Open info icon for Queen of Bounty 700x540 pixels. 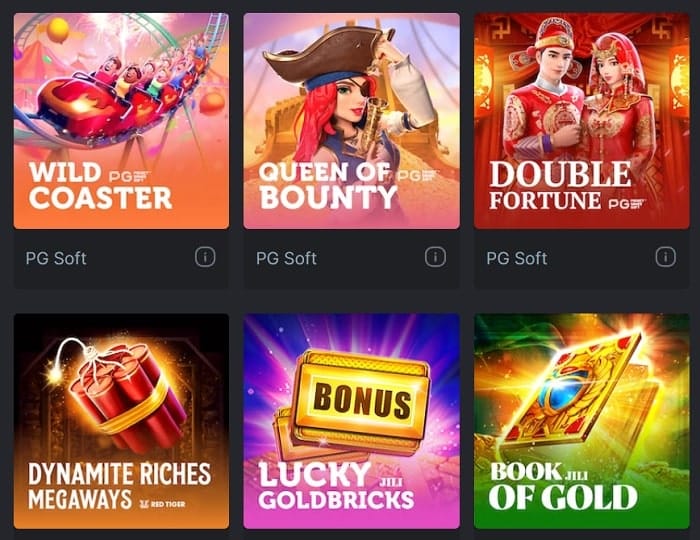click(435, 257)
